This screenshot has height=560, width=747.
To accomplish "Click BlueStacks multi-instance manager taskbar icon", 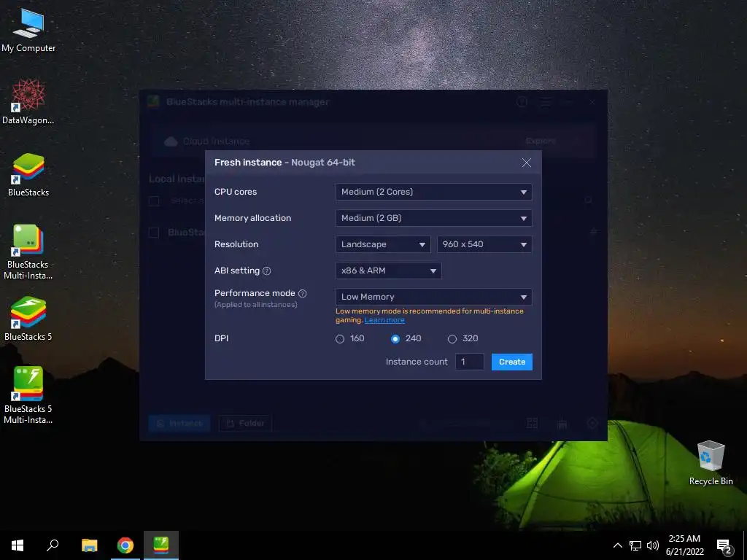I will coord(161,545).
